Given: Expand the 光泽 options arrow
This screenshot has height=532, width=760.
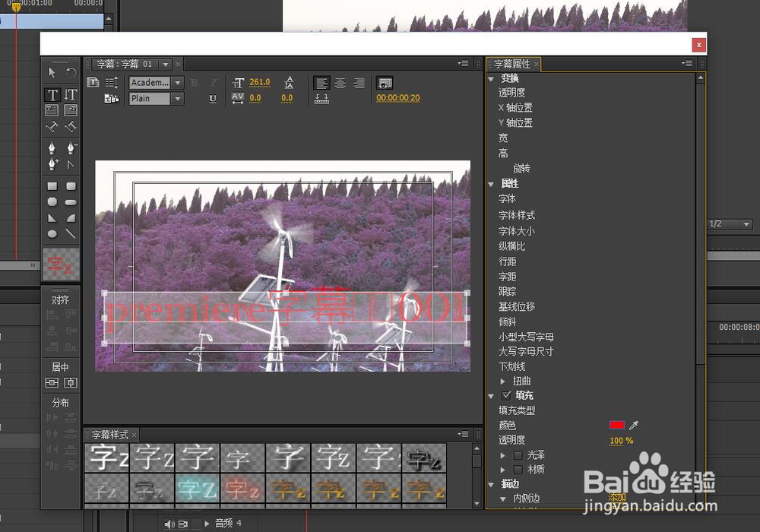Looking at the screenshot, I should [502, 455].
